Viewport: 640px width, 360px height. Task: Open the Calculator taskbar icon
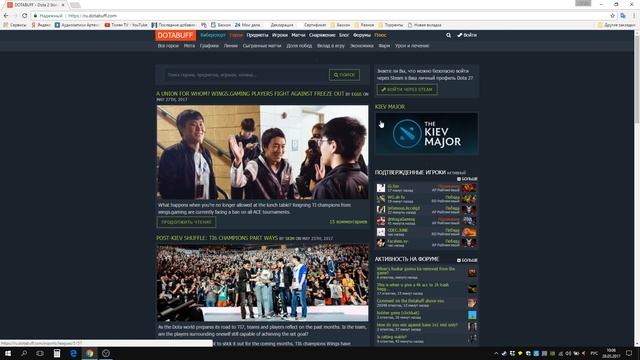point(57,353)
